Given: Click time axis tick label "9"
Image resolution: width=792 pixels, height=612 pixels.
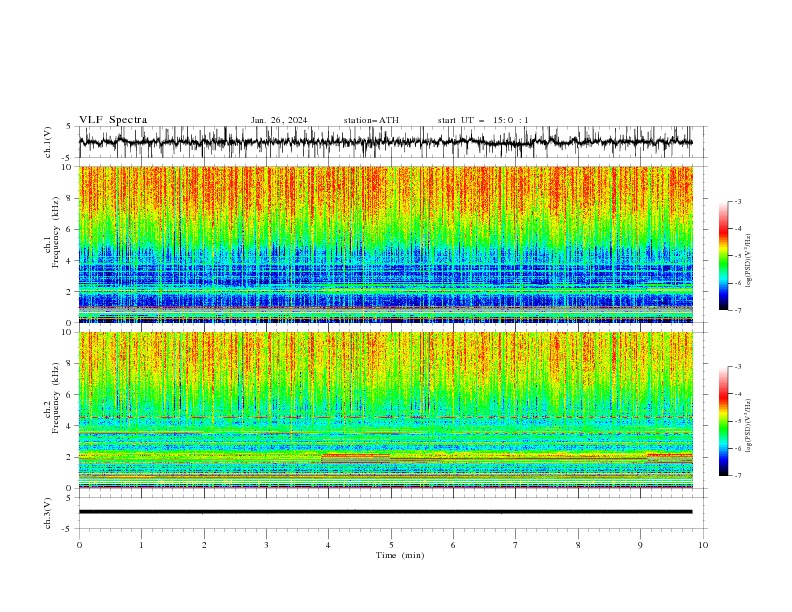Looking at the screenshot, I should click(x=640, y=545).
